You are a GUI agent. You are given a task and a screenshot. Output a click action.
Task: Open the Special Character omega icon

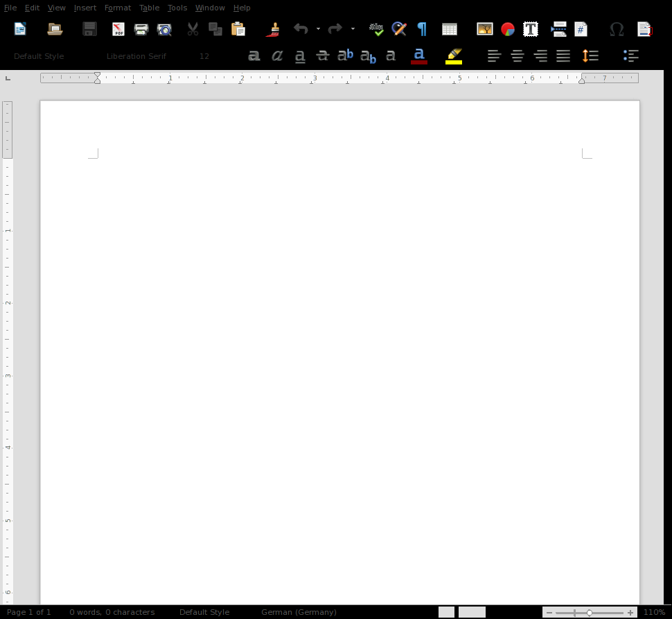(616, 29)
